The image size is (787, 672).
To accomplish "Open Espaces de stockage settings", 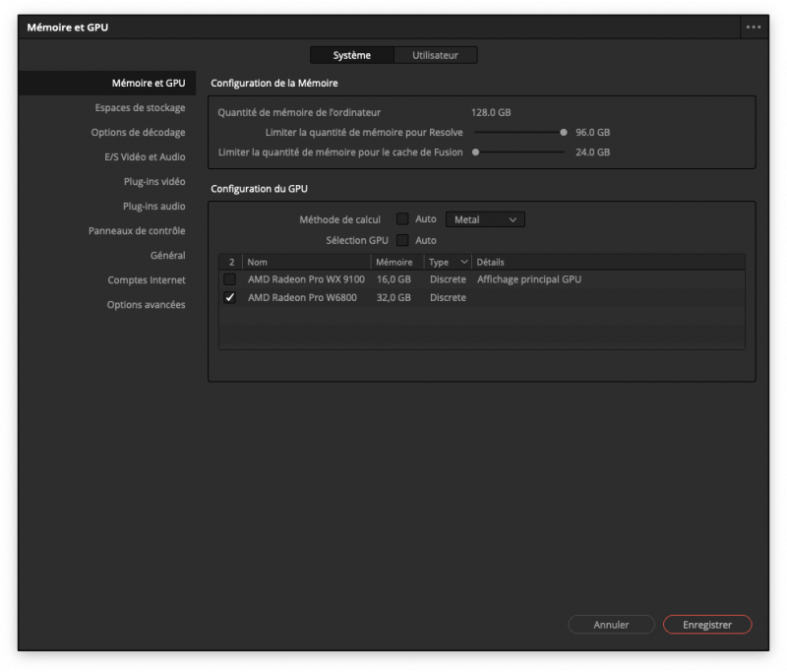I will pyautogui.click(x=140, y=108).
